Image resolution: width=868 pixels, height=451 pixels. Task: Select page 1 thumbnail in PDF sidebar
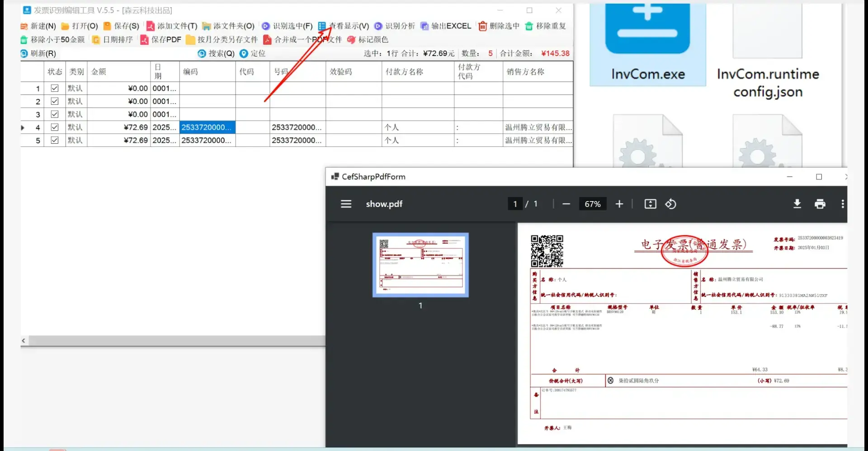click(x=420, y=265)
